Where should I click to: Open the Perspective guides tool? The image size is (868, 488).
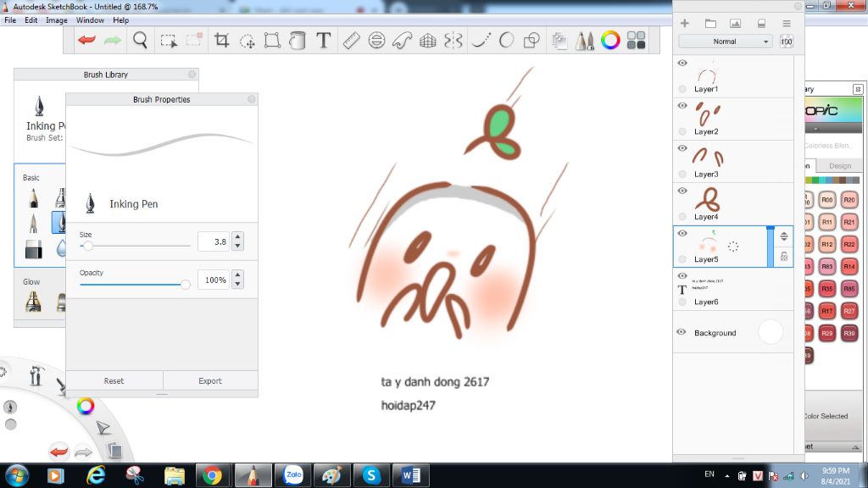click(x=427, y=41)
